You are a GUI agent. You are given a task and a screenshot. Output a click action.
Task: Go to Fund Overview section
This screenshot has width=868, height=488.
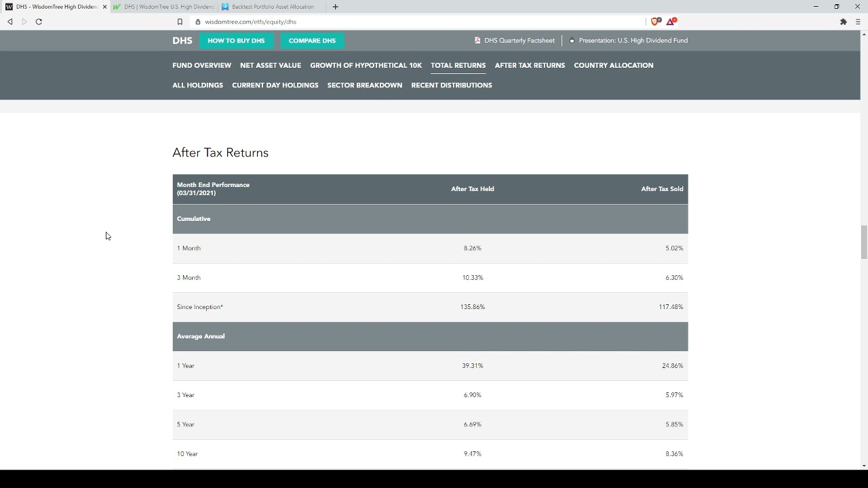coord(201,66)
